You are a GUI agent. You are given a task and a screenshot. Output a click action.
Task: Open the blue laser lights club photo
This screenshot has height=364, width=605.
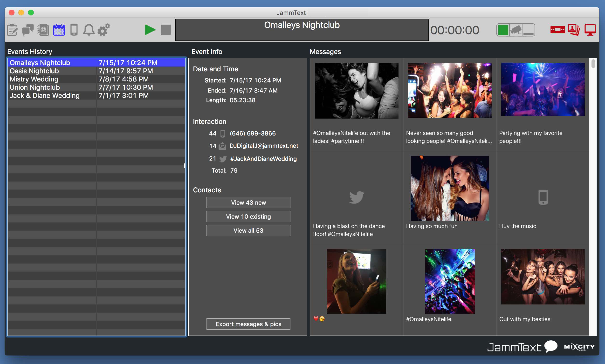(543, 89)
